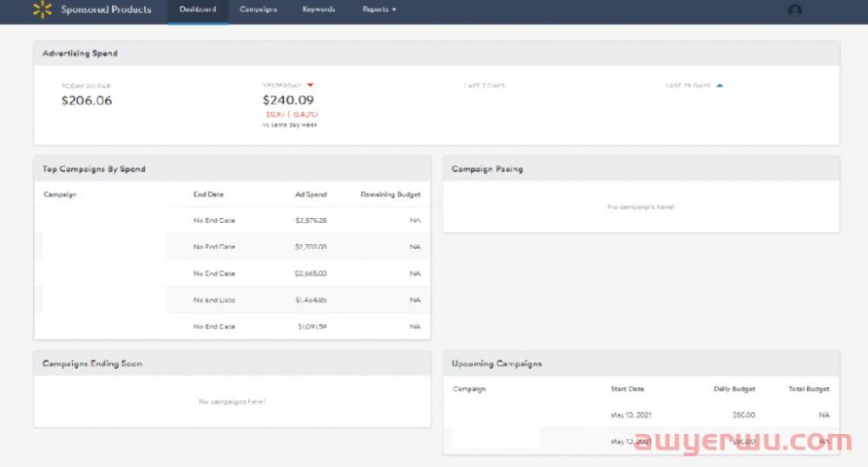Viewport: 868px width, 467px height.
Task: Click the red change text under Yesterday spend
Action: click(x=291, y=115)
